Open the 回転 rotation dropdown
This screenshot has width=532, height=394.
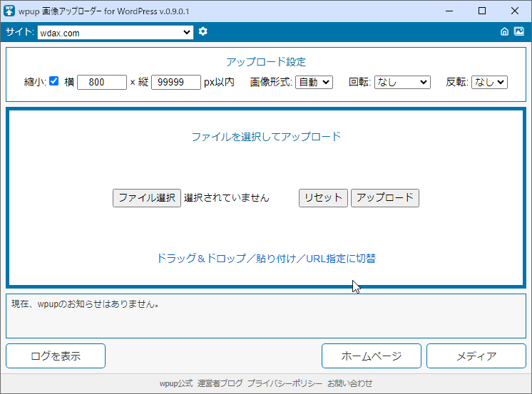pyautogui.click(x=401, y=82)
